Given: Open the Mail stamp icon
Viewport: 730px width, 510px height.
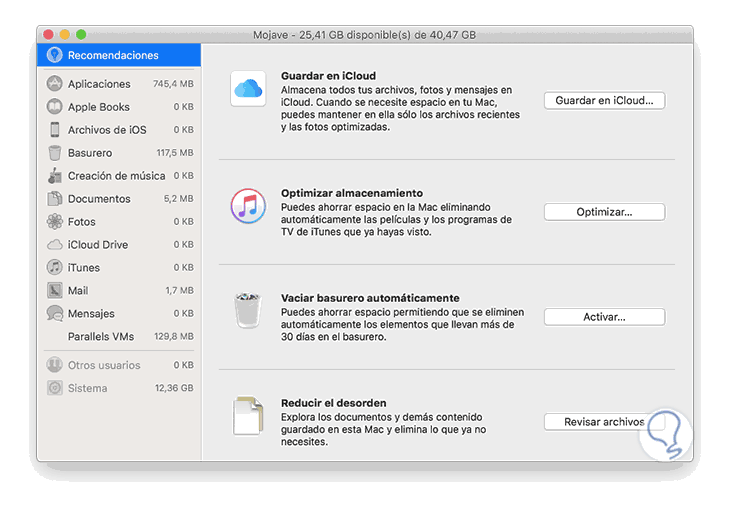Looking at the screenshot, I should click(54, 290).
